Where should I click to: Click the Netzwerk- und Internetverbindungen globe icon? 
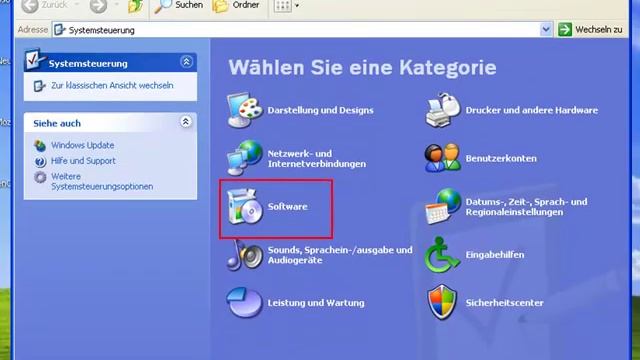coord(245,158)
